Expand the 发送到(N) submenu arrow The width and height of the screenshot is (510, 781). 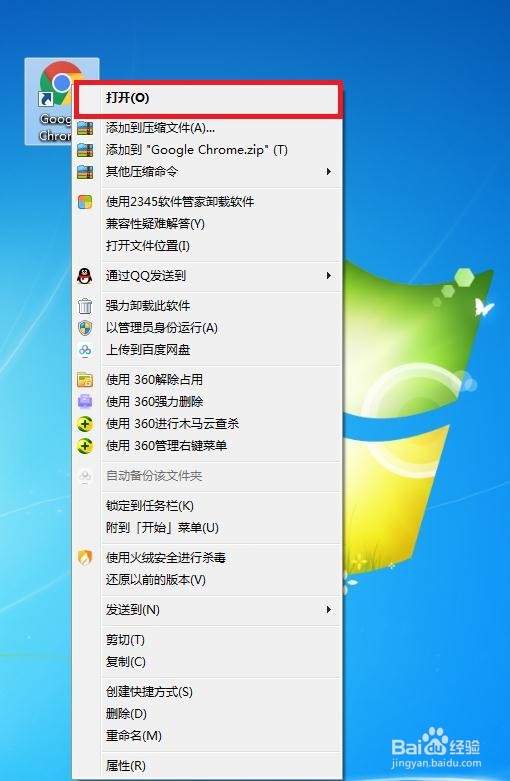(x=328, y=610)
